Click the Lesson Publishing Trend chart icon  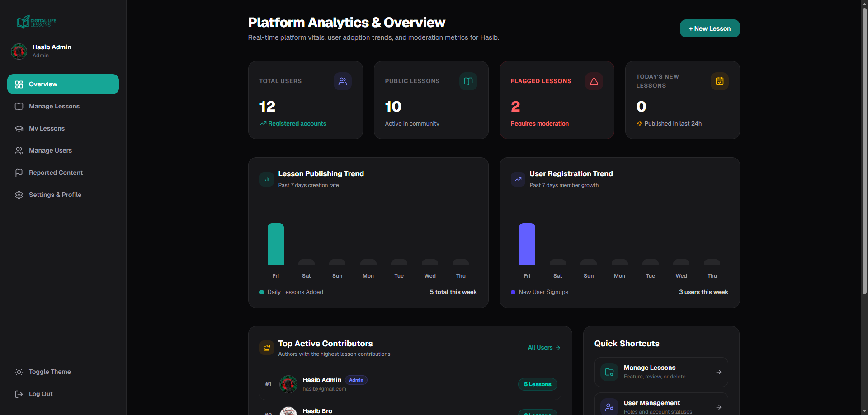point(267,179)
